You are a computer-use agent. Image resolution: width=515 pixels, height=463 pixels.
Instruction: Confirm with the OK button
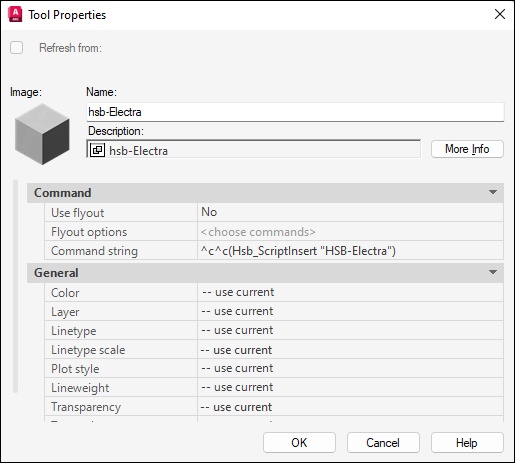point(299,443)
